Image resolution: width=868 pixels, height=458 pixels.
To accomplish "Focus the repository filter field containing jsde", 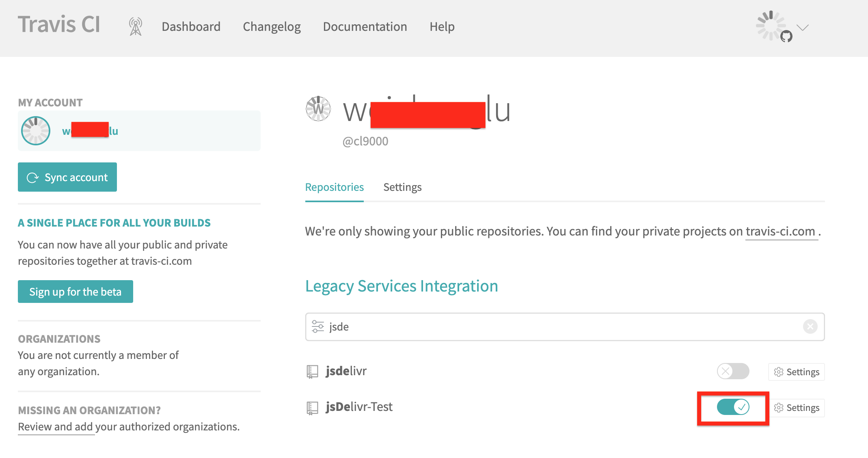I will [x=565, y=327].
